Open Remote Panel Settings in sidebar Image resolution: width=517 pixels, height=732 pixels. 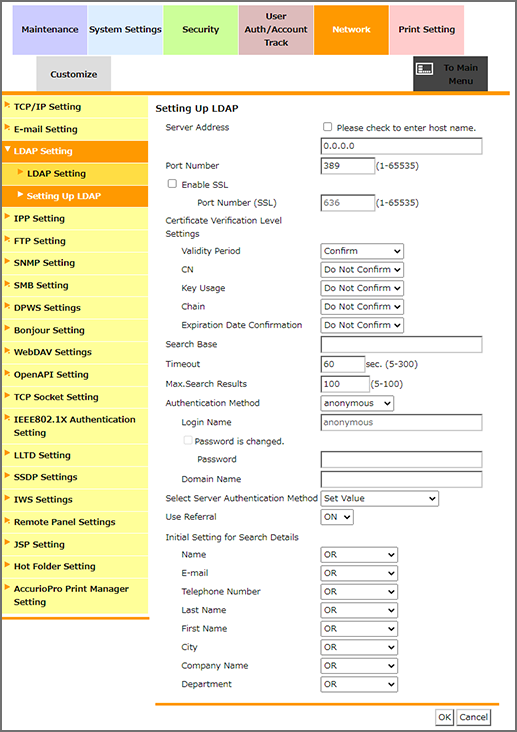75,522
